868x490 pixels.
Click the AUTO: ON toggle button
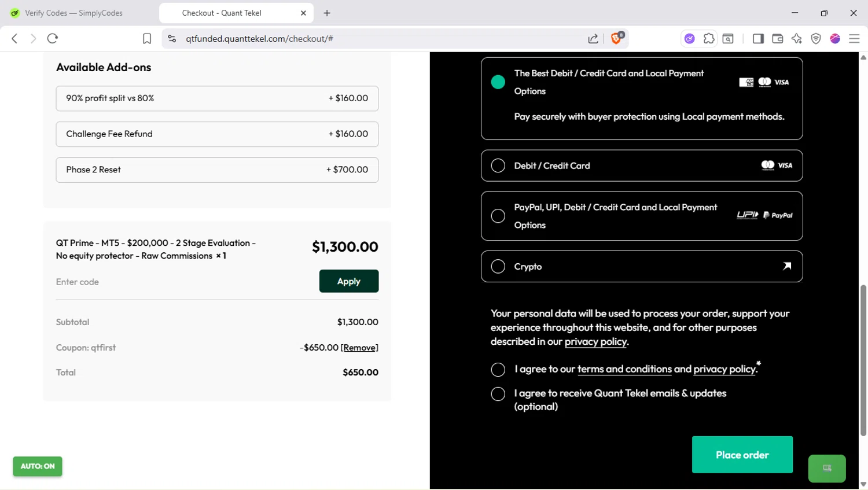point(38,466)
